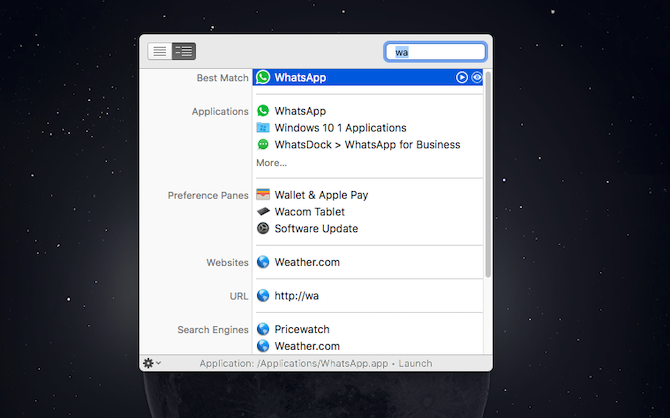Click the 'Search Engines' category label
Screen dimensions: 670x418
pyautogui.click(x=213, y=330)
